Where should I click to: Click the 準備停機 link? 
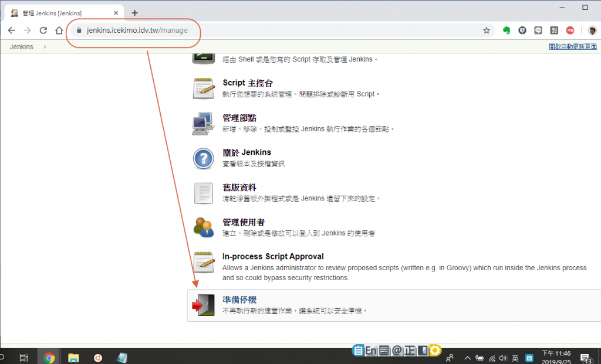pyautogui.click(x=239, y=300)
